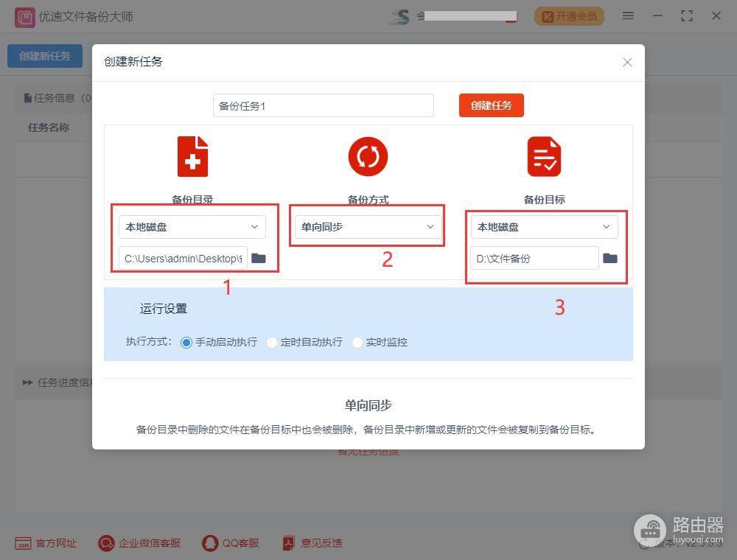Click the red backup target checklist icon
This screenshot has width=737, height=560.
544,156
